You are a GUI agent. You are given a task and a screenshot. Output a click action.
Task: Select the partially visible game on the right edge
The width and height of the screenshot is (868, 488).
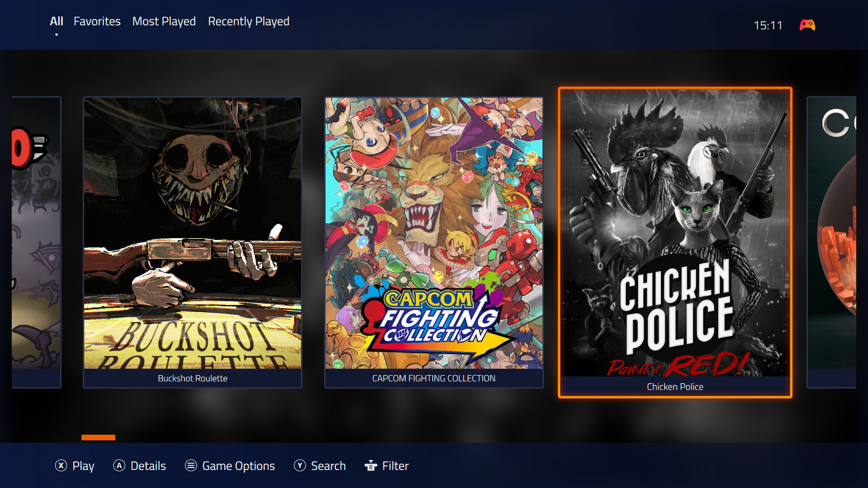[832, 242]
